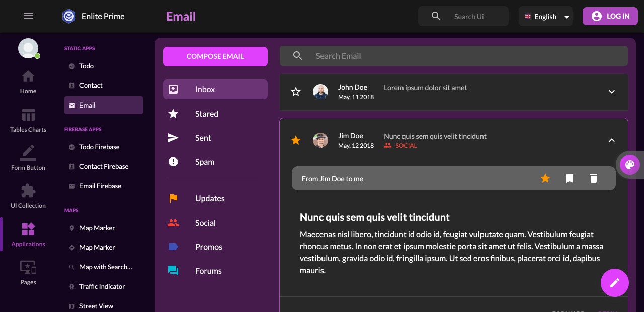Click the cyan Forums chat icon
The width and height of the screenshot is (644, 312).
pyautogui.click(x=173, y=271)
